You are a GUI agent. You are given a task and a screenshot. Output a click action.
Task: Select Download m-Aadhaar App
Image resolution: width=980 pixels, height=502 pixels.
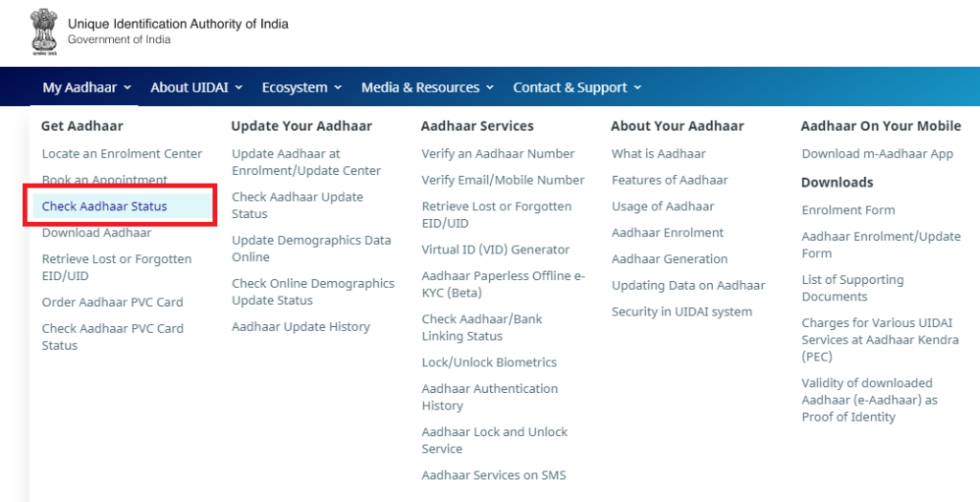point(878,154)
